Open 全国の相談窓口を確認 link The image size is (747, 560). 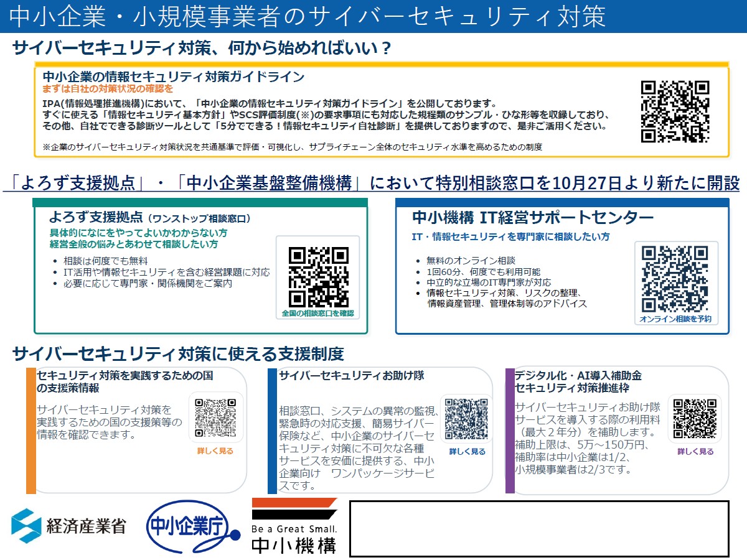(317, 314)
